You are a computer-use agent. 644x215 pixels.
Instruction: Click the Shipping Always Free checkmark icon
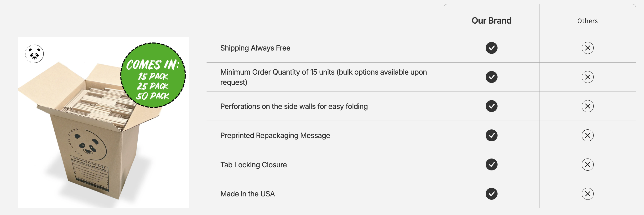(491, 48)
